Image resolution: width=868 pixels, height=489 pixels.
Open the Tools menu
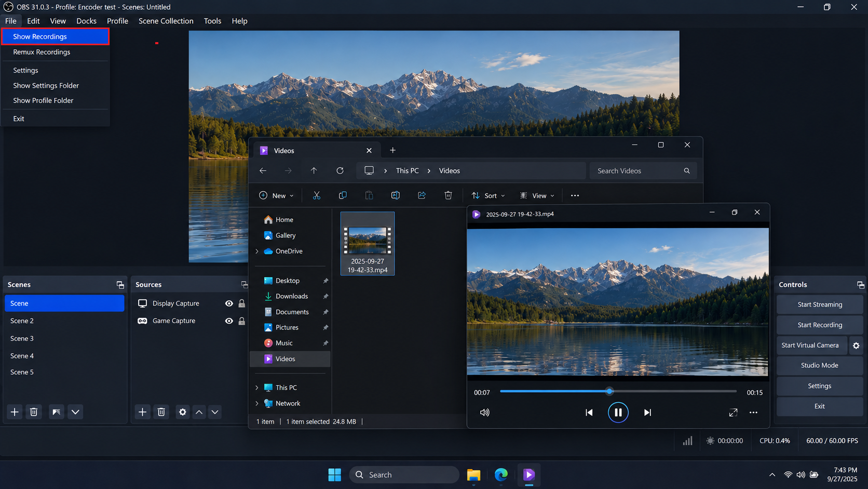click(212, 21)
